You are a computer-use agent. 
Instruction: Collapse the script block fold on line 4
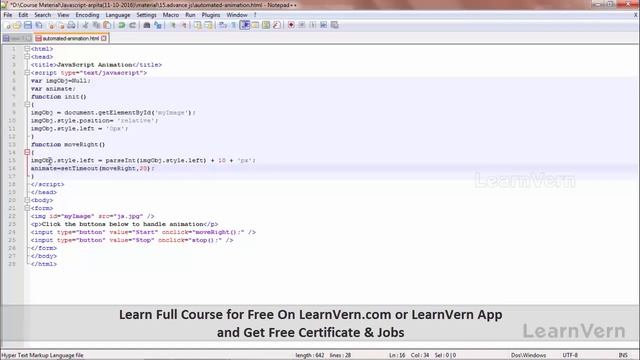point(27,73)
